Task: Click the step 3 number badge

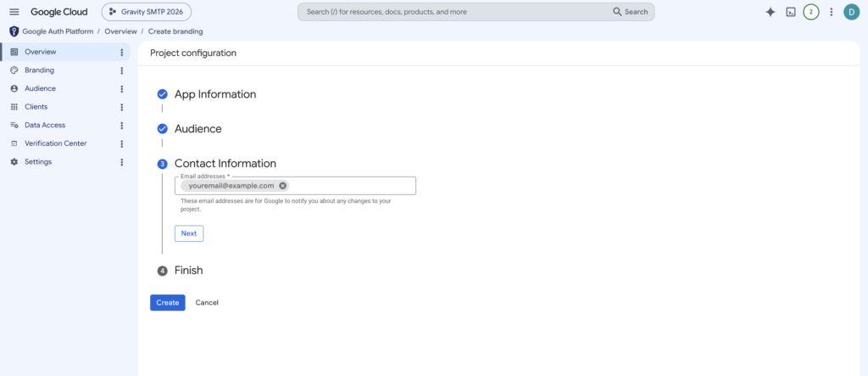Action: [162, 164]
